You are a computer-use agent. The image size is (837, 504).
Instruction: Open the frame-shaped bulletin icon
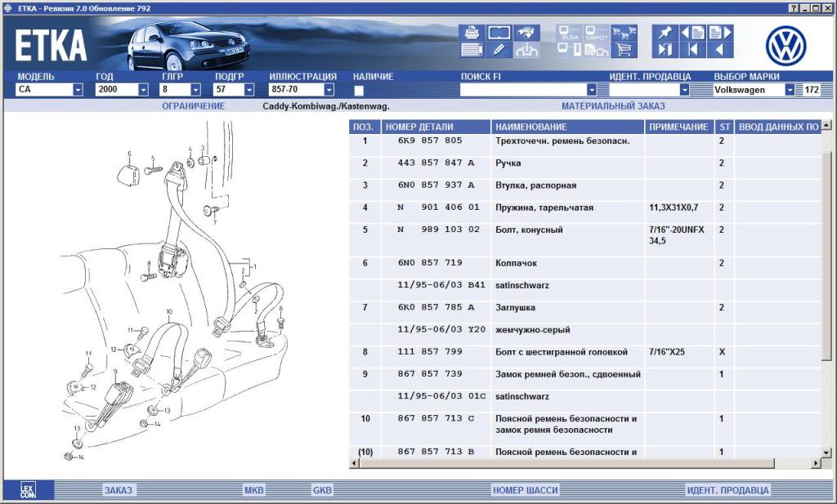[x=499, y=33]
